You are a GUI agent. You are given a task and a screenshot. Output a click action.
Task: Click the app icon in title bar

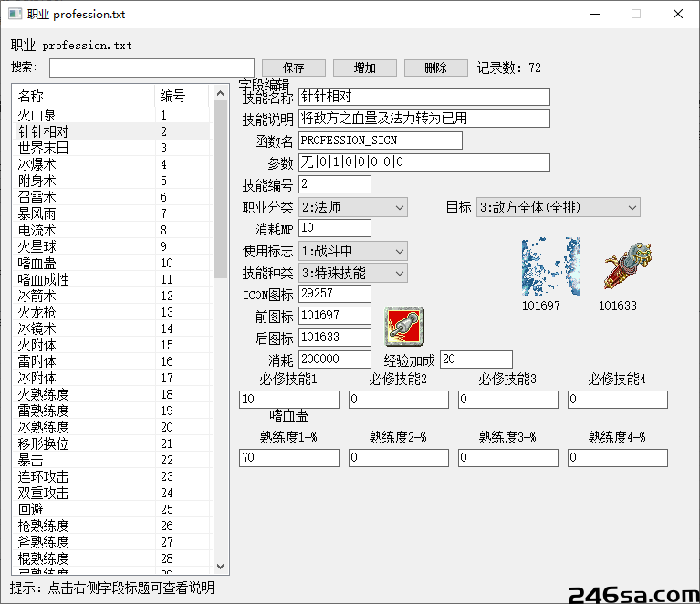(x=15, y=14)
